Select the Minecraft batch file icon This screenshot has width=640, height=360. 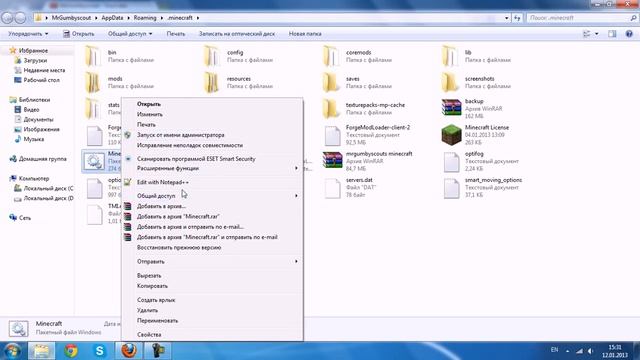tap(94, 161)
